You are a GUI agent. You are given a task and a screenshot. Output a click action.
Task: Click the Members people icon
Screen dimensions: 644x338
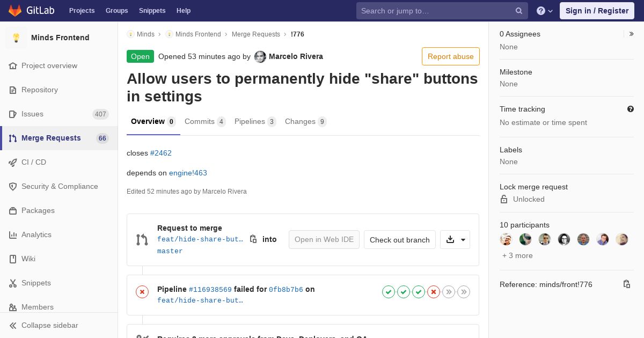coord(13,307)
